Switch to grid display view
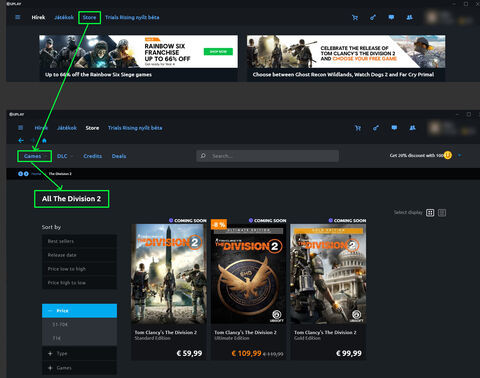This screenshot has width=480, height=378. pos(430,213)
